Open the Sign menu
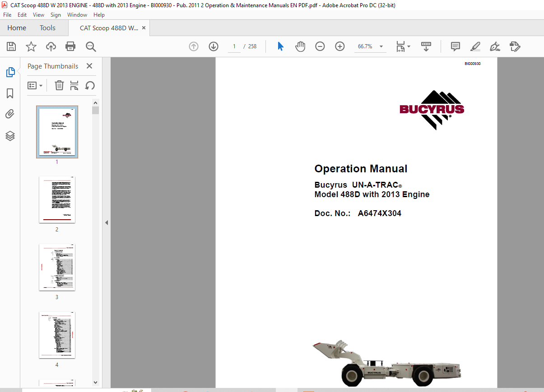The width and height of the screenshot is (544, 392). pyautogui.click(x=56, y=15)
